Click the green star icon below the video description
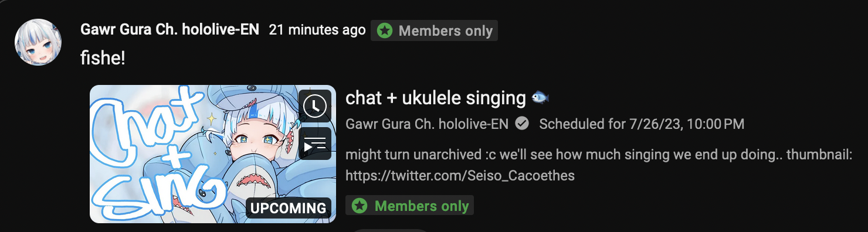This screenshot has width=868, height=232. click(x=360, y=206)
